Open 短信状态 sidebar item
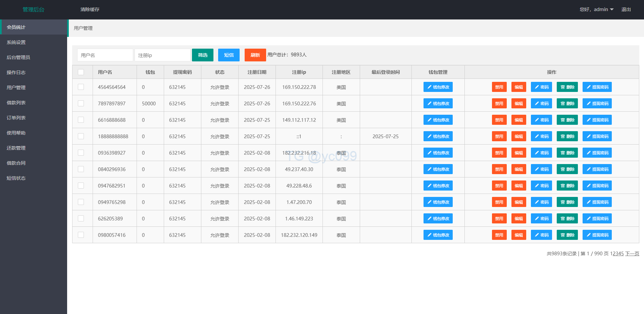The height and width of the screenshot is (314, 644). tap(16, 178)
